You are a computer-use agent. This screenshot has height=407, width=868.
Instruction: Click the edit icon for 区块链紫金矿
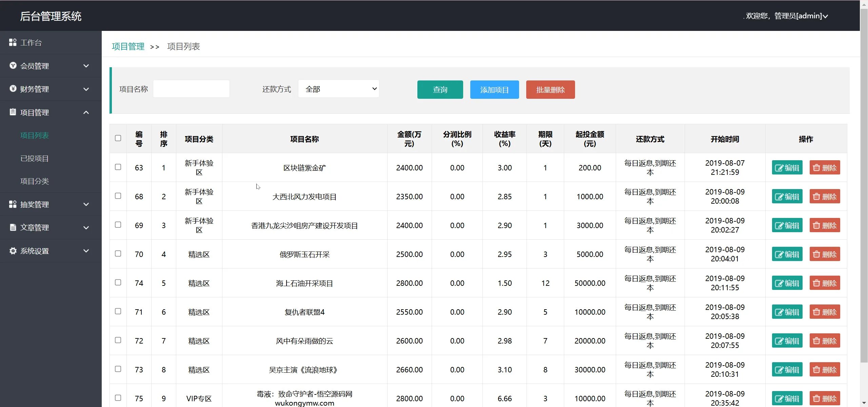pos(779,168)
